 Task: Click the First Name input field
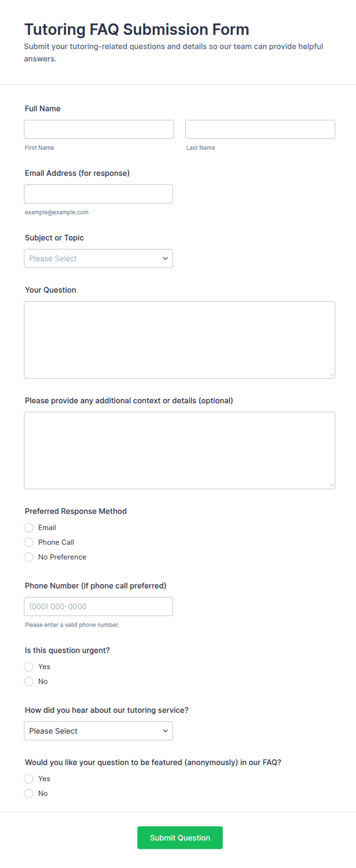(99, 129)
